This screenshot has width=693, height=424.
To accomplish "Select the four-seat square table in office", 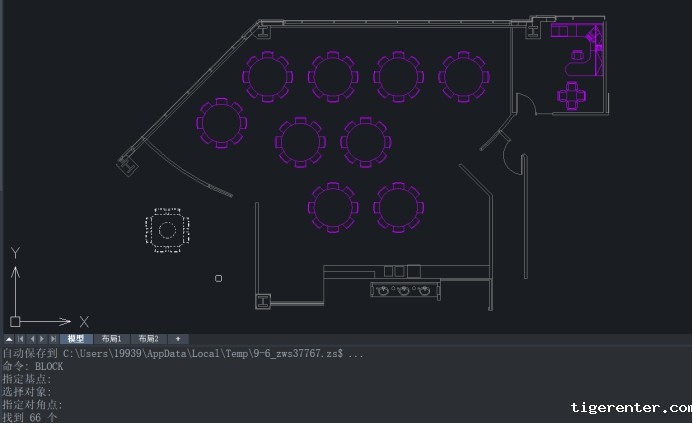I will point(573,96).
